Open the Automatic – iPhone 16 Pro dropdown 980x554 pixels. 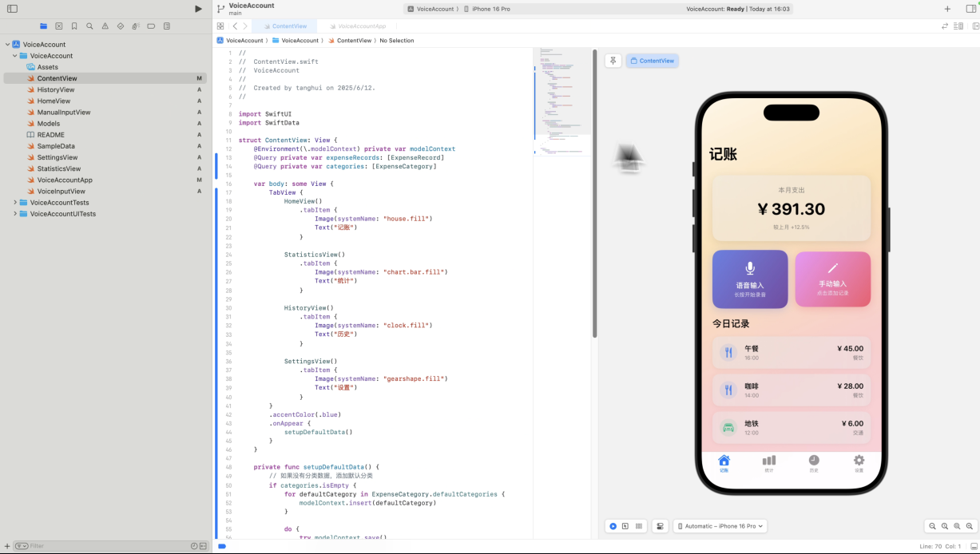[x=720, y=526]
